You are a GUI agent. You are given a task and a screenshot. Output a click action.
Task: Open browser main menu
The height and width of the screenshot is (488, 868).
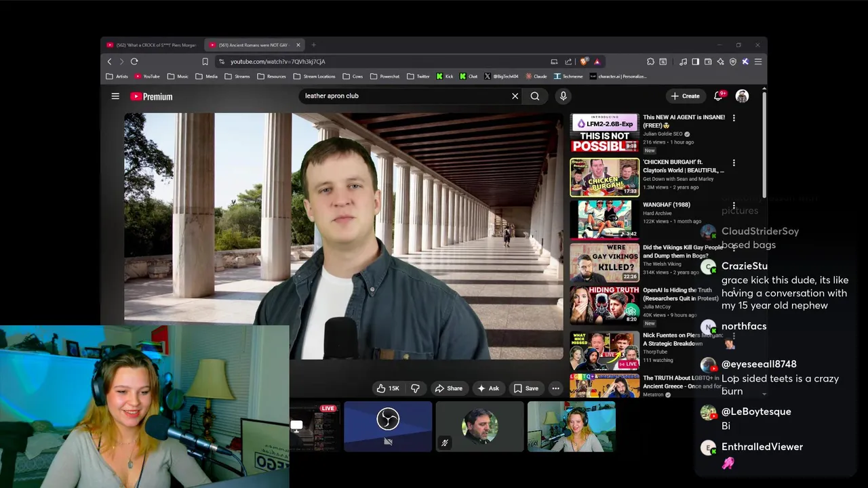(757, 62)
